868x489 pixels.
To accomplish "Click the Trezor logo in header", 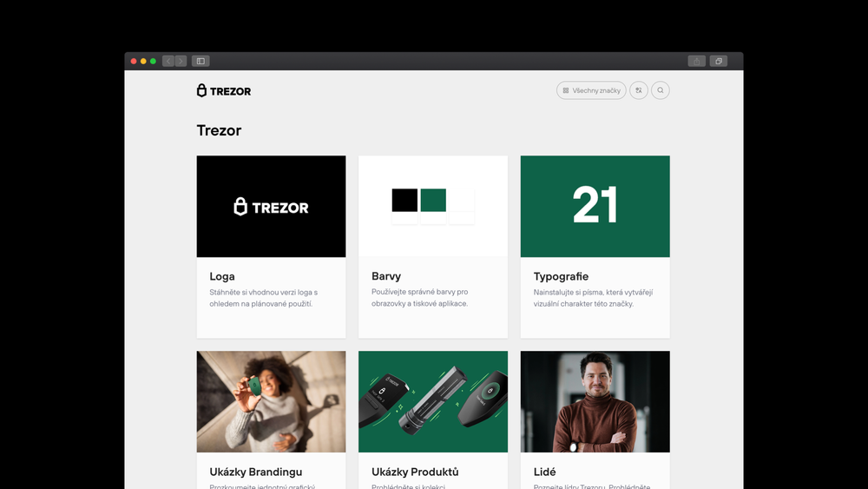I will tap(224, 91).
